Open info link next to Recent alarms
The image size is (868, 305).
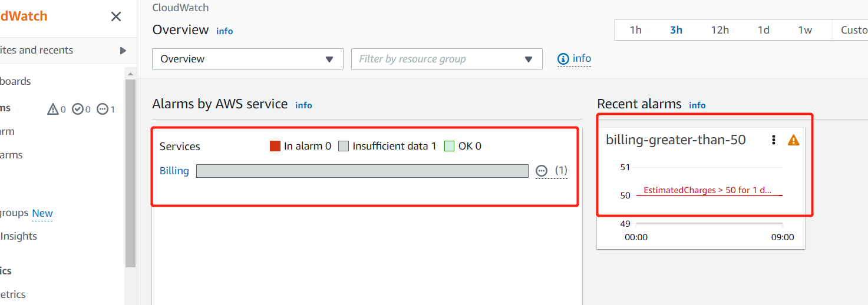(x=697, y=105)
